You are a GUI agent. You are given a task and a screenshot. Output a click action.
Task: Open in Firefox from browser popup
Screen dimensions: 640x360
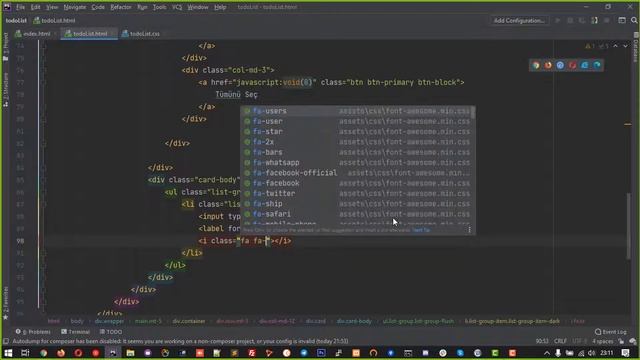[x=548, y=65]
